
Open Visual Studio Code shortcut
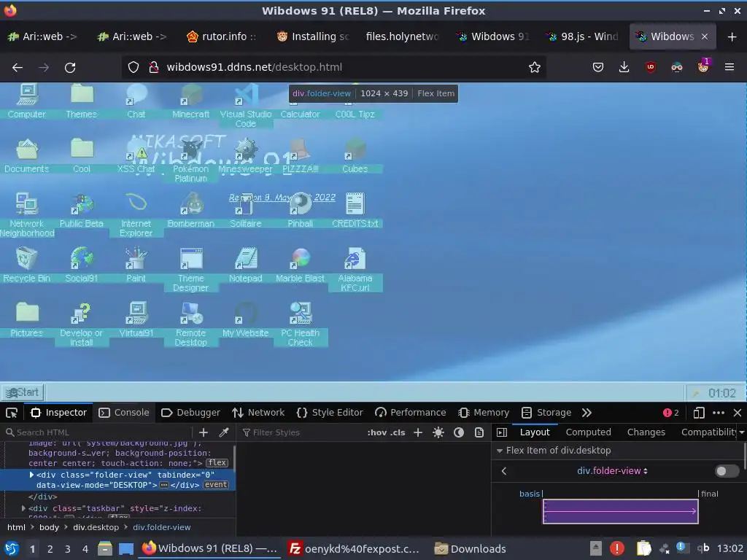coord(246,106)
